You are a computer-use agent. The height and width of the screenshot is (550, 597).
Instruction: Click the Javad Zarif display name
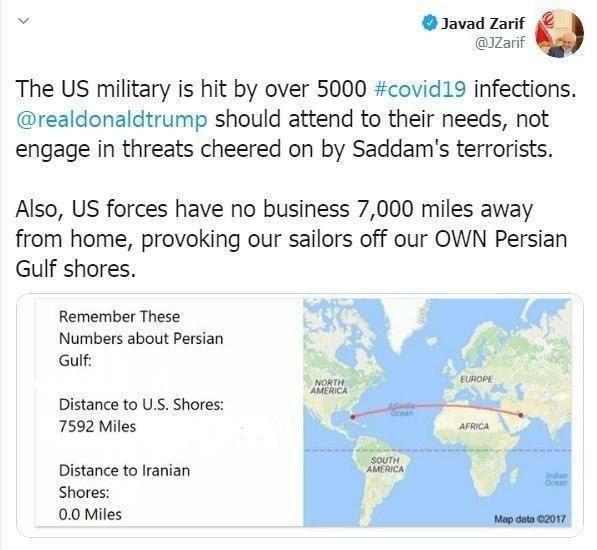[482, 24]
